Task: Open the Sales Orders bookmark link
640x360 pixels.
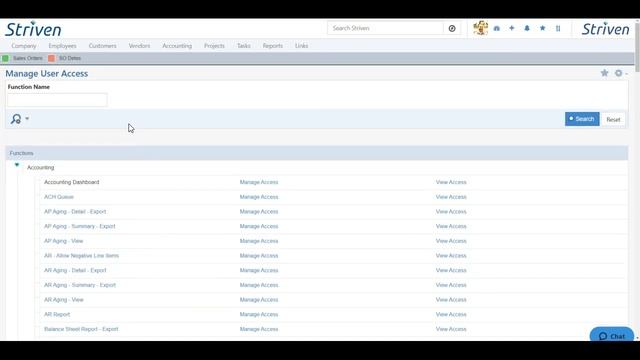Action: pyautogui.click(x=27, y=58)
